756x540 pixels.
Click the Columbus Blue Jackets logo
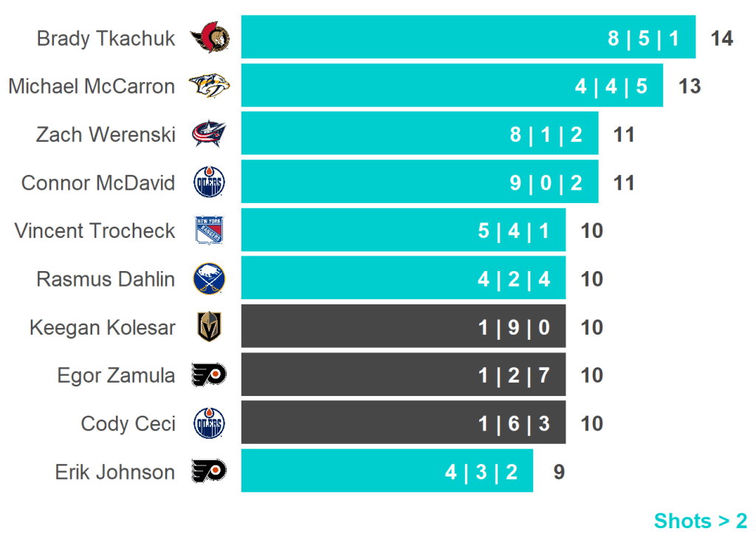click(209, 134)
